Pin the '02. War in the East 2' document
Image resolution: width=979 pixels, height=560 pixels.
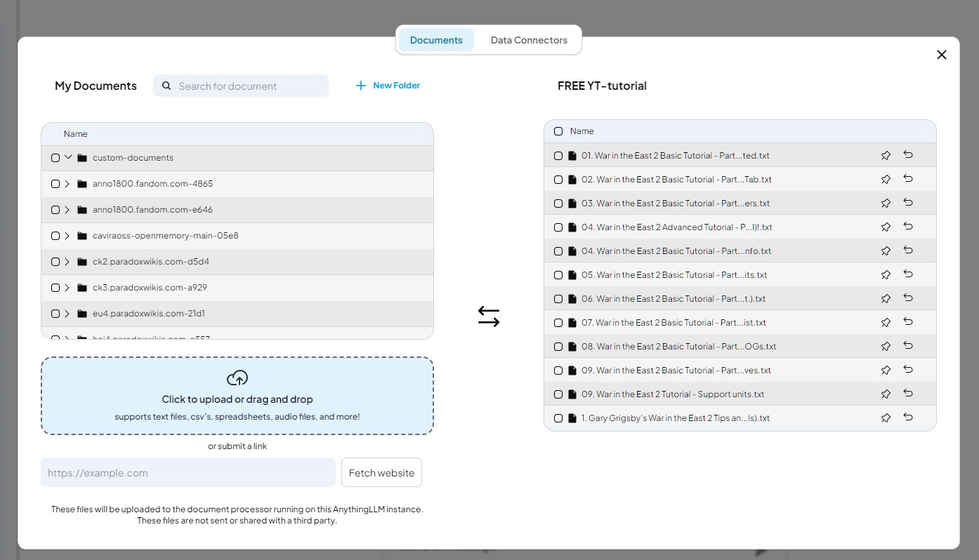click(886, 180)
